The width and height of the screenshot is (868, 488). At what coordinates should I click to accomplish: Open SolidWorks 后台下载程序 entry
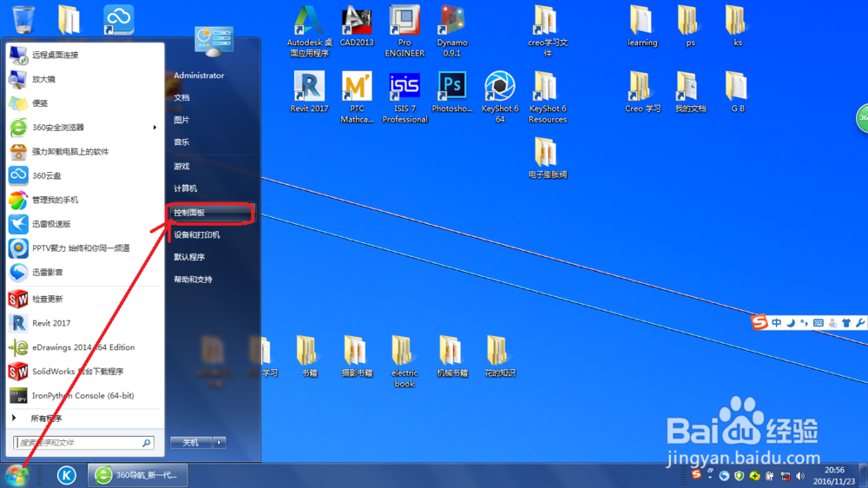coord(84,371)
